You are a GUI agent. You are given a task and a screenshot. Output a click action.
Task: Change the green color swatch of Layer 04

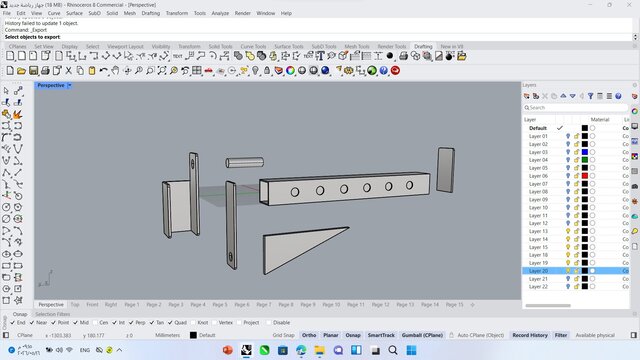(584, 160)
